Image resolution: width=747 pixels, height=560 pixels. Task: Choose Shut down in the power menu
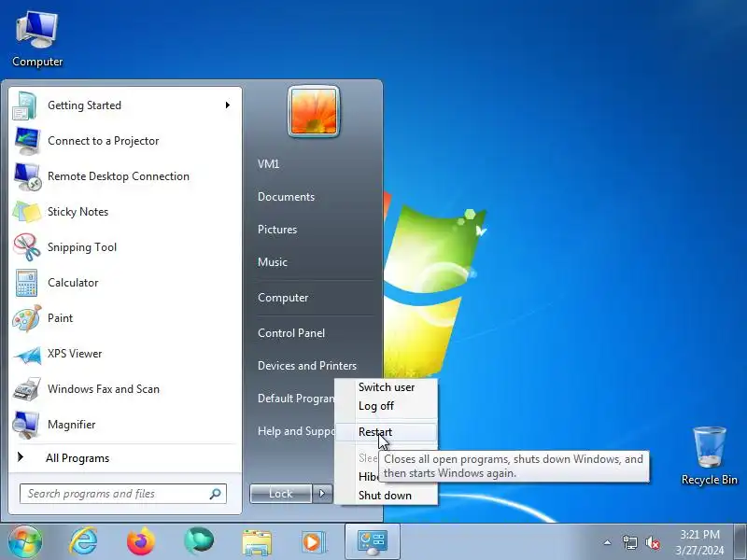pos(387,496)
